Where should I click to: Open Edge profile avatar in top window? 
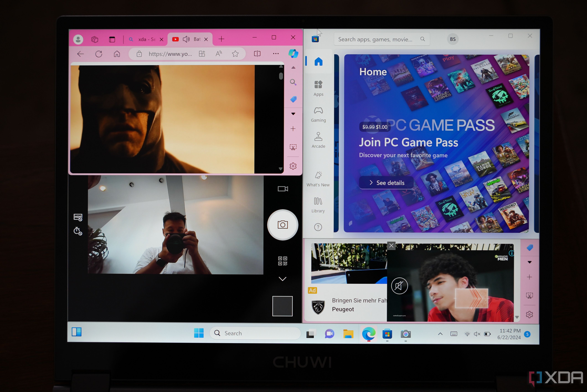[x=78, y=39]
